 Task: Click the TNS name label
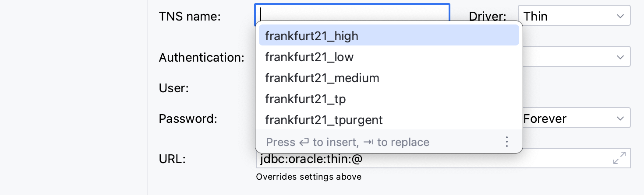[x=190, y=17]
